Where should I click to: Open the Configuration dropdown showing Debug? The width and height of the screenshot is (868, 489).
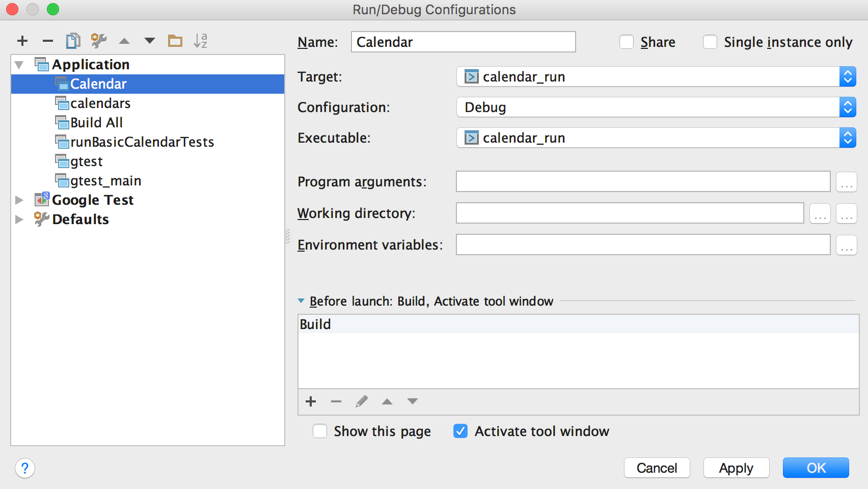656,107
